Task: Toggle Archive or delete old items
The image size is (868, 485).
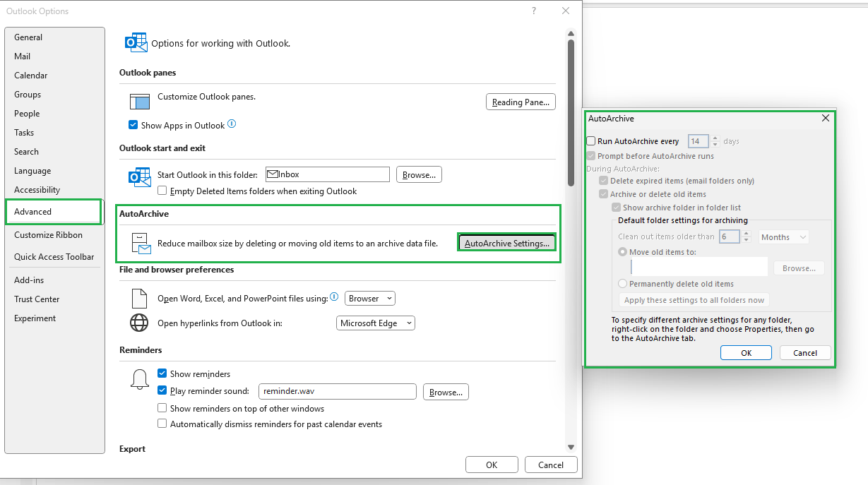Action: click(604, 194)
